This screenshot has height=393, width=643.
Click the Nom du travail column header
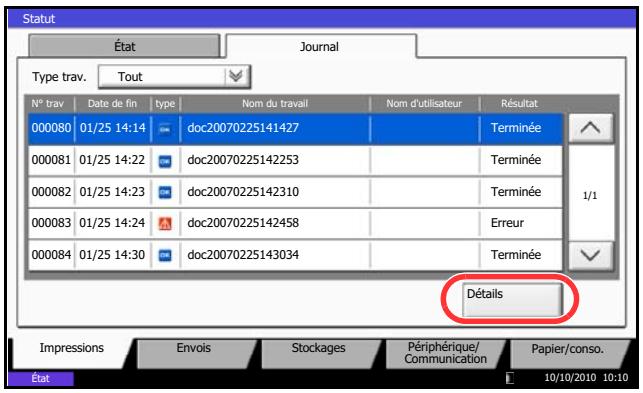coord(275,104)
